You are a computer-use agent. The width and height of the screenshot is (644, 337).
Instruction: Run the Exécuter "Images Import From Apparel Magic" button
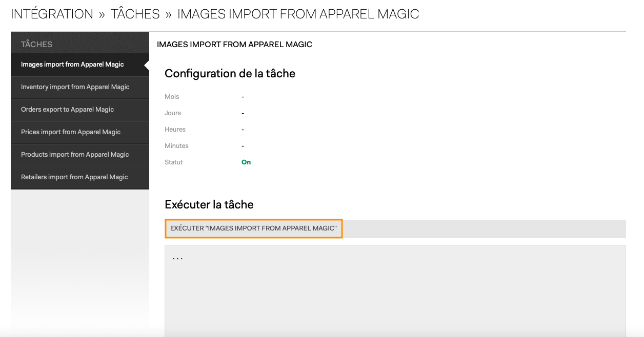[254, 228]
